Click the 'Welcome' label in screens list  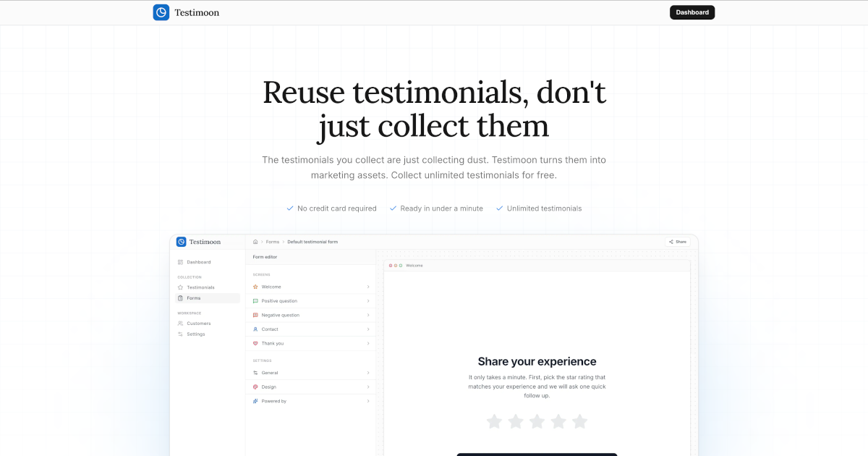click(x=271, y=287)
